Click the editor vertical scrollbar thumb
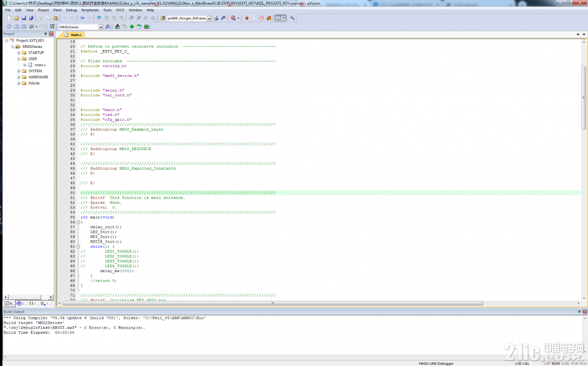Screen dimensions: 588x366 (x=583, y=97)
